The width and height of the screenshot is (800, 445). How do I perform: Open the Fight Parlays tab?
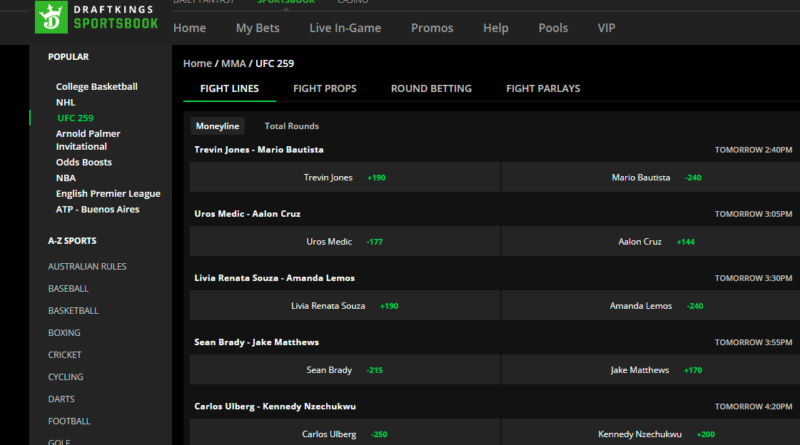[x=543, y=89]
